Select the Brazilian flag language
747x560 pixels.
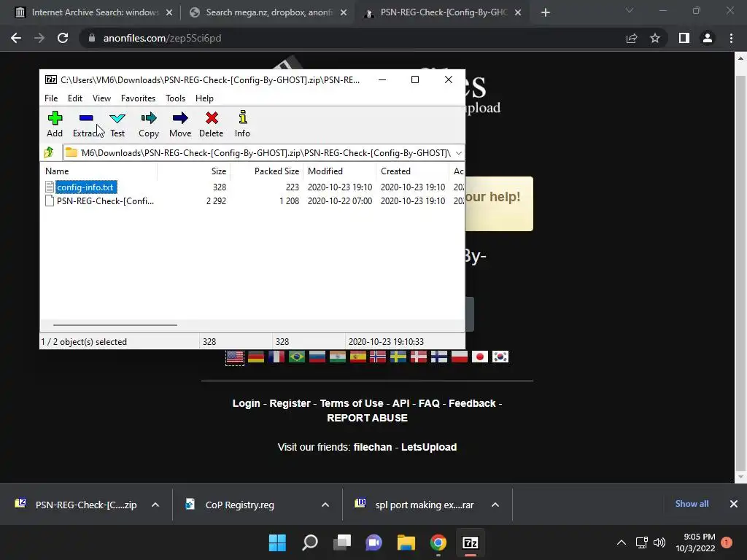297,357
